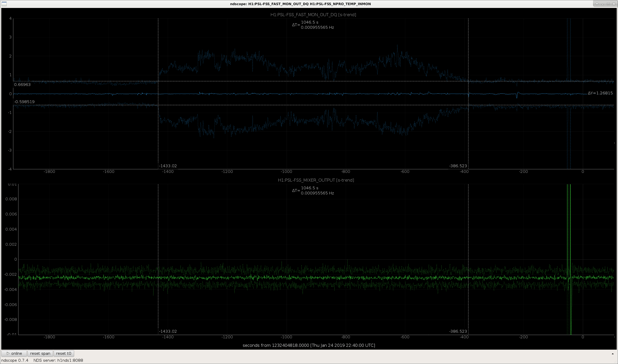Click the reset span button
Image resolution: width=618 pixels, height=364 pixels.
[x=40, y=353]
